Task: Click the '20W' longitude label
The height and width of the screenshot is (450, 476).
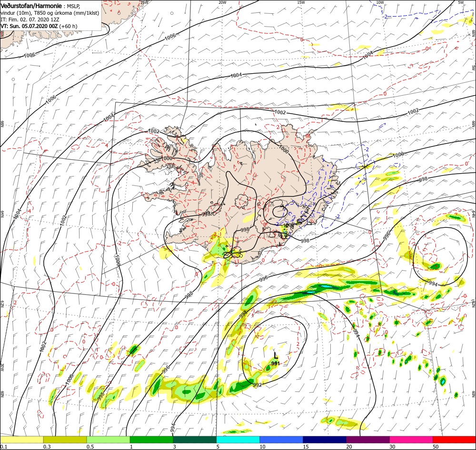Action: [x=222, y=2]
